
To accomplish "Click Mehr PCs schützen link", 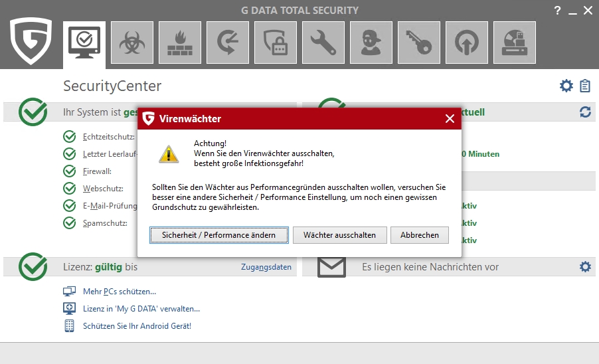I will (x=120, y=292).
